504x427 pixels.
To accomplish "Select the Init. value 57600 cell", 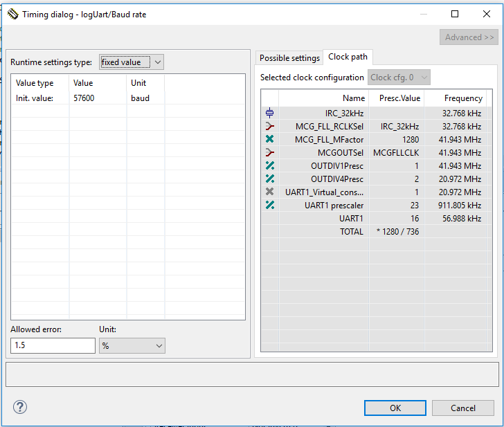I will (x=98, y=98).
